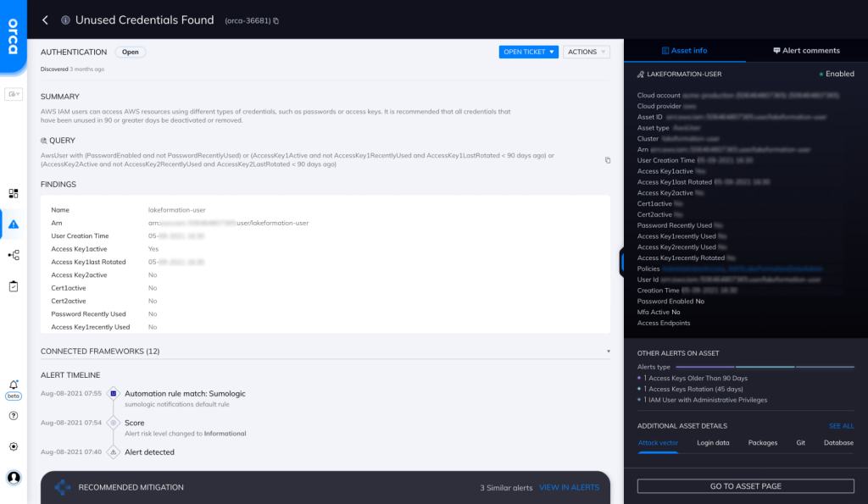The height and width of the screenshot is (504, 868).
Task: Click the Open status badge
Action: coord(130,52)
